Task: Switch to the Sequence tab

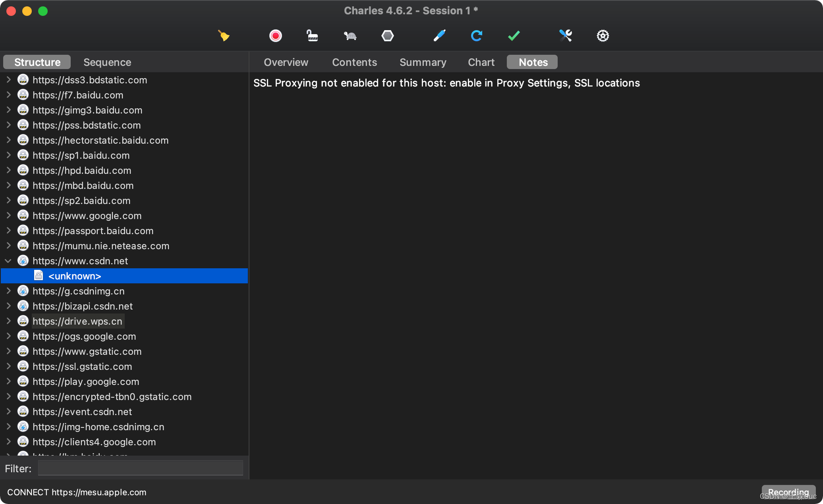Action: (107, 62)
